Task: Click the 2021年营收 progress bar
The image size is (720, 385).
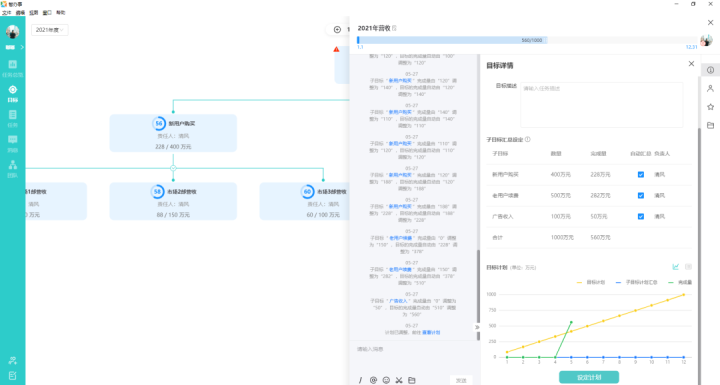Action: (527, 40)
